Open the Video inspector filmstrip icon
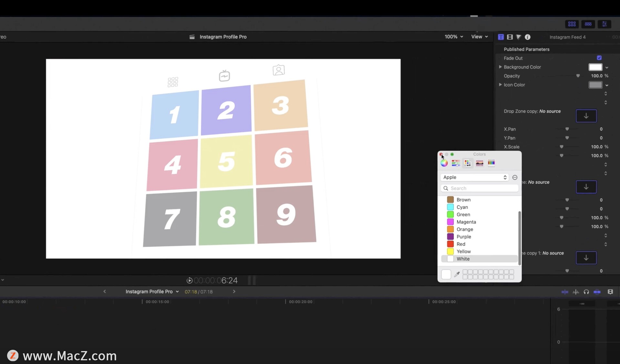The height and width of the screenshot is (364, 620). (510, 37)
